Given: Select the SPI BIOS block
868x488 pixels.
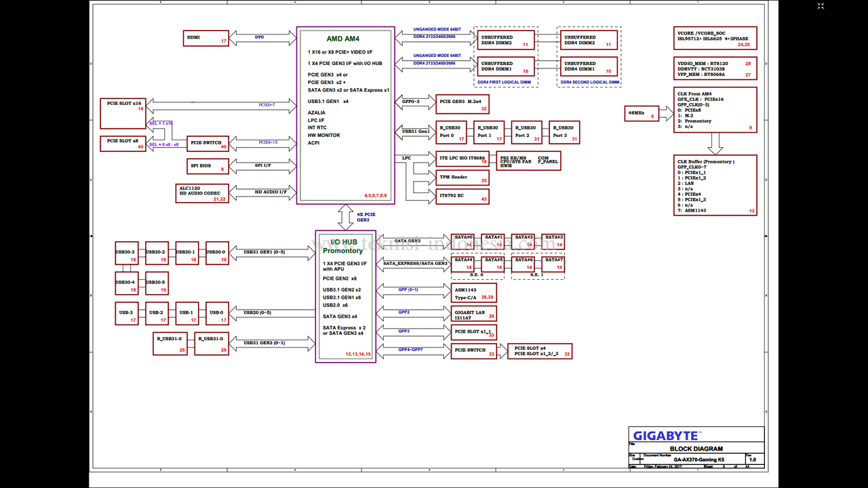Looking at the screenshot, I should pyautogui.click(x=206, y=165).
